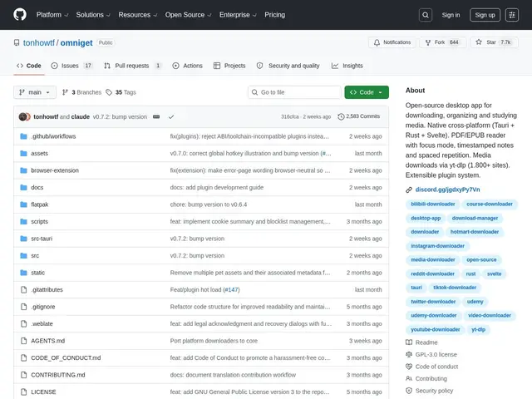Open the omniget repository link
Image resolution: width=532 pixels, height=399 pixels.
pos(76,42)
